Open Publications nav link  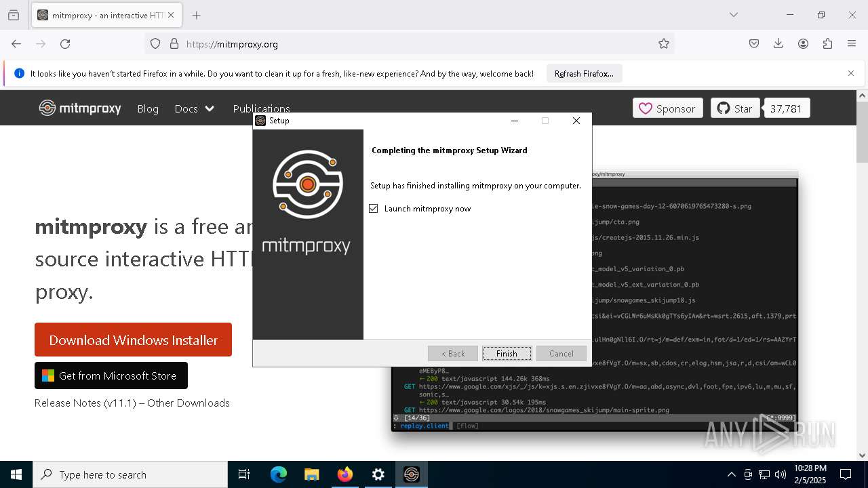pyautogui.click(x=261, y=108)
